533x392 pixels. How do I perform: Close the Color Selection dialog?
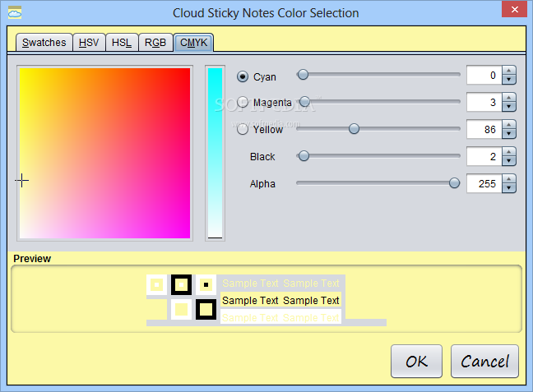[514, 9]
